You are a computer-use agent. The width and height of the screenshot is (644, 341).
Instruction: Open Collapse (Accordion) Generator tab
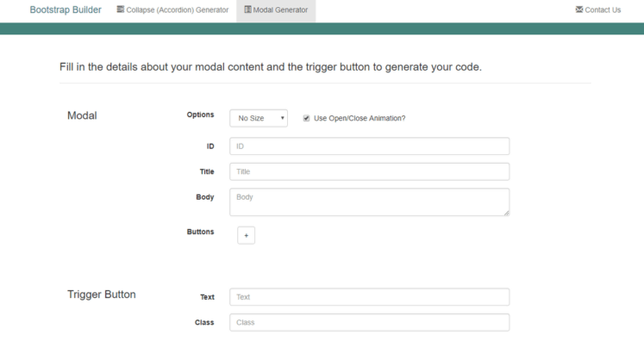(x=172, y=9)
